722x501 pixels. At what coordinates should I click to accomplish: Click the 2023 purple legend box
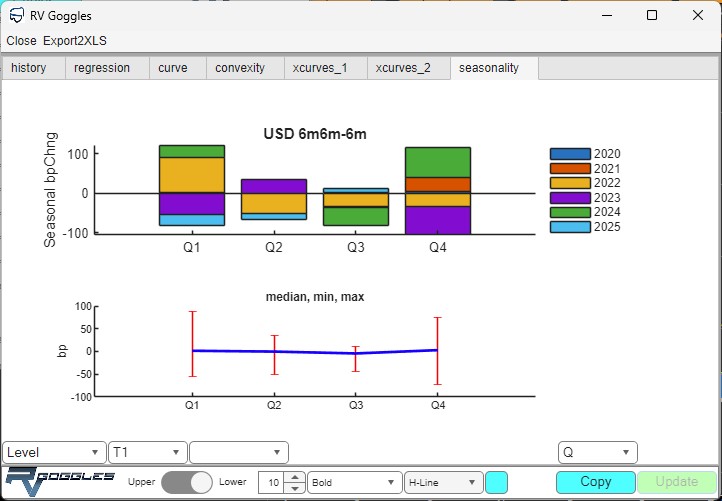pos(570,198)
